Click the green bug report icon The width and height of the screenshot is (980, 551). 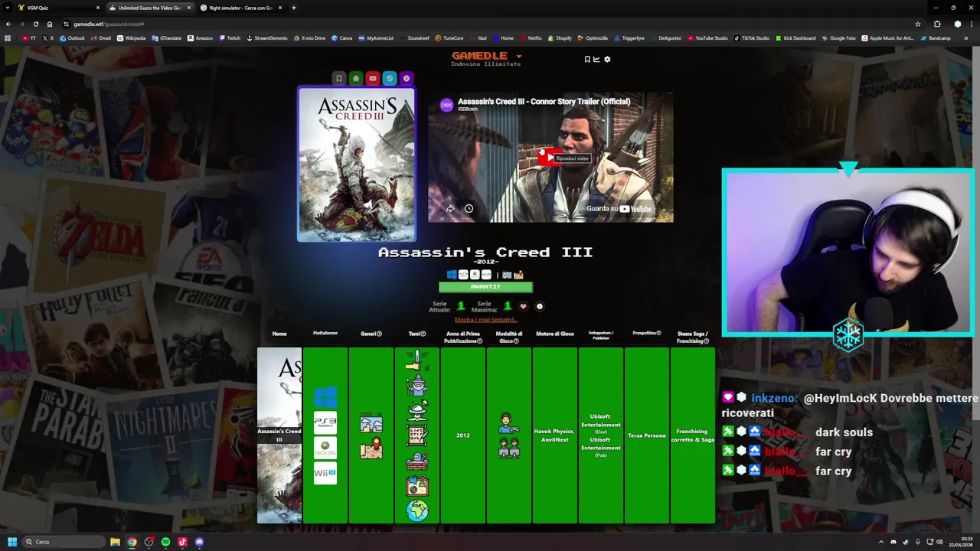click(356, 78)
